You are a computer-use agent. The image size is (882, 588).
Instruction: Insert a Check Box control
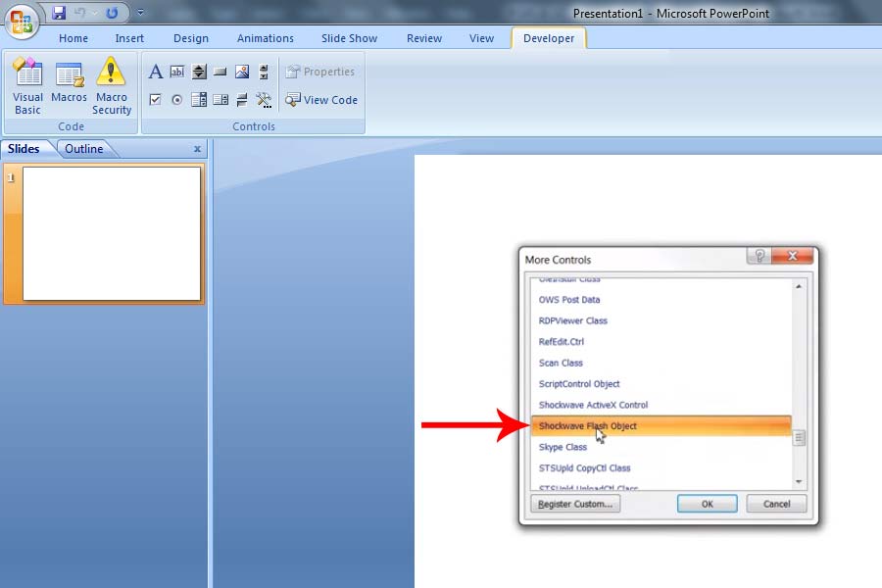[x=155, y=100]
